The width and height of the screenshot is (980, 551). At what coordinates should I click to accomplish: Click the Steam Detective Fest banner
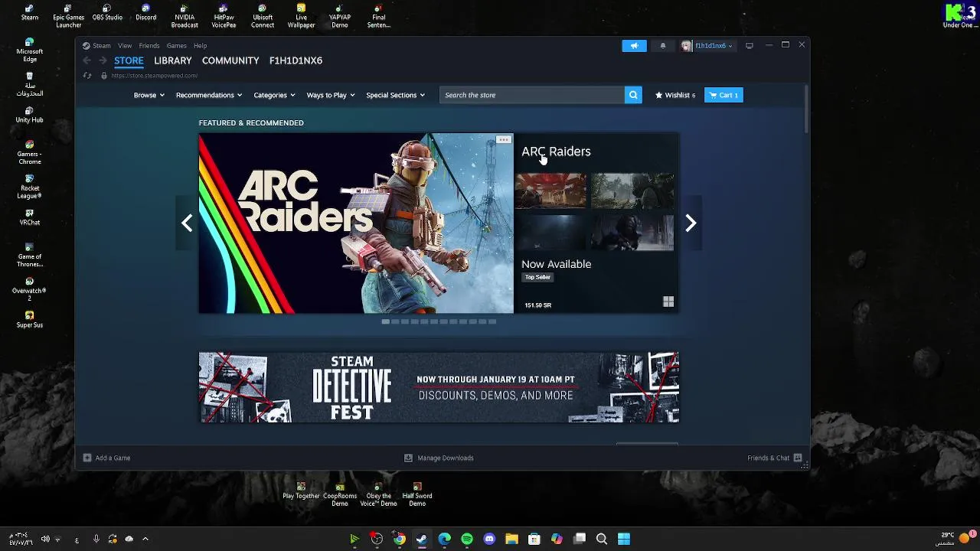coord(439,387)
